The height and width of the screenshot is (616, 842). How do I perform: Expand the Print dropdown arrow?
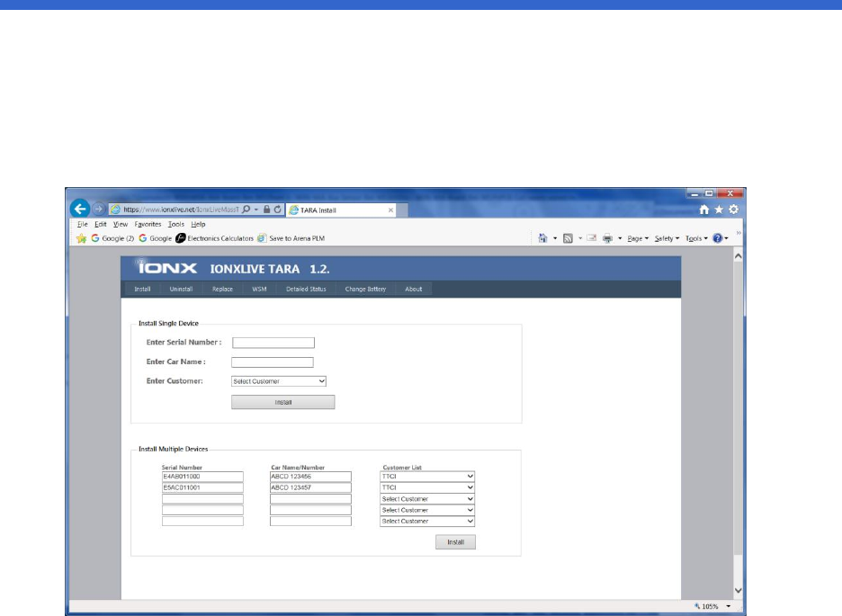pos(620,238)
